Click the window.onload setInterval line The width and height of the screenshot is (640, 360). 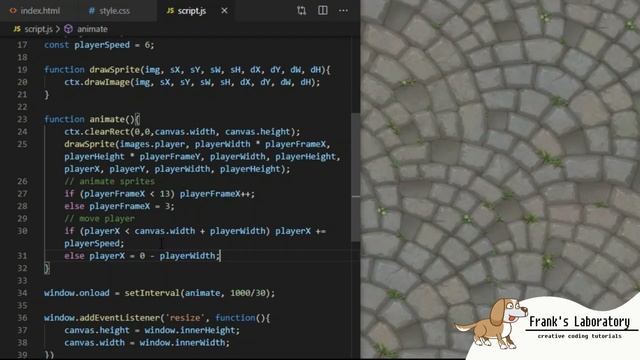[x=160, y=293]
